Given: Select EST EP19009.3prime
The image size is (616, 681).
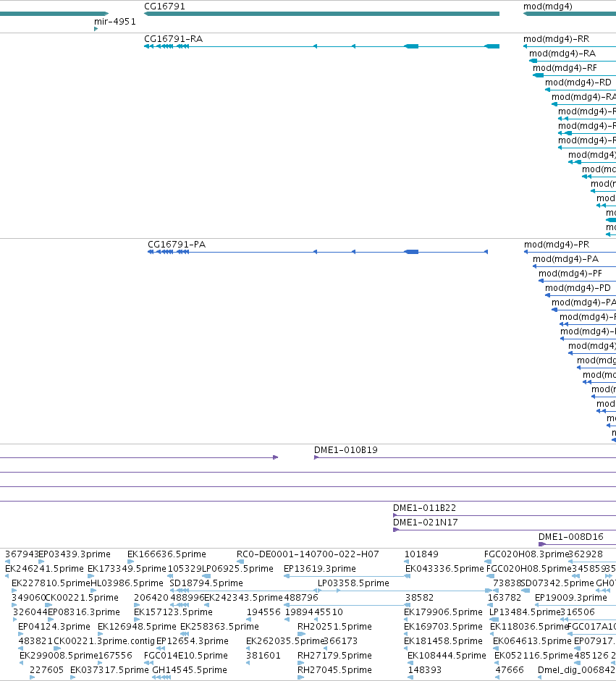Looking at the screenshot, I should [571, 598].
